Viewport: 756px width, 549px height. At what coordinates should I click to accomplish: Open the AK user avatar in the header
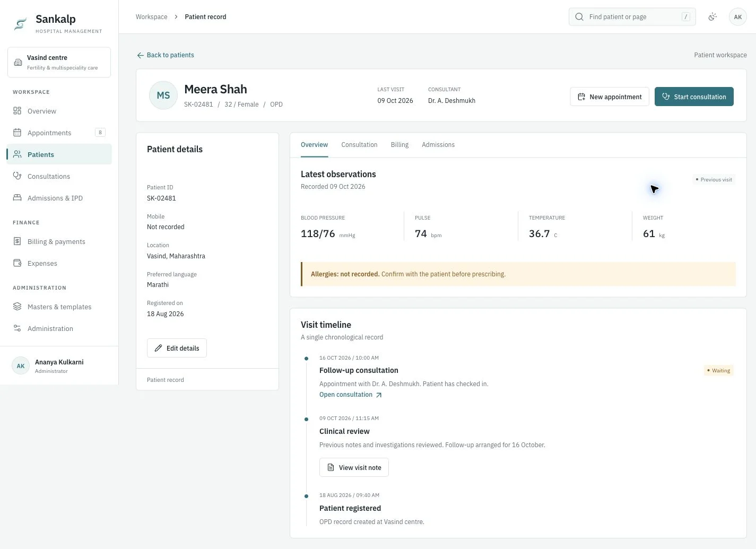[x=738, y=17]
